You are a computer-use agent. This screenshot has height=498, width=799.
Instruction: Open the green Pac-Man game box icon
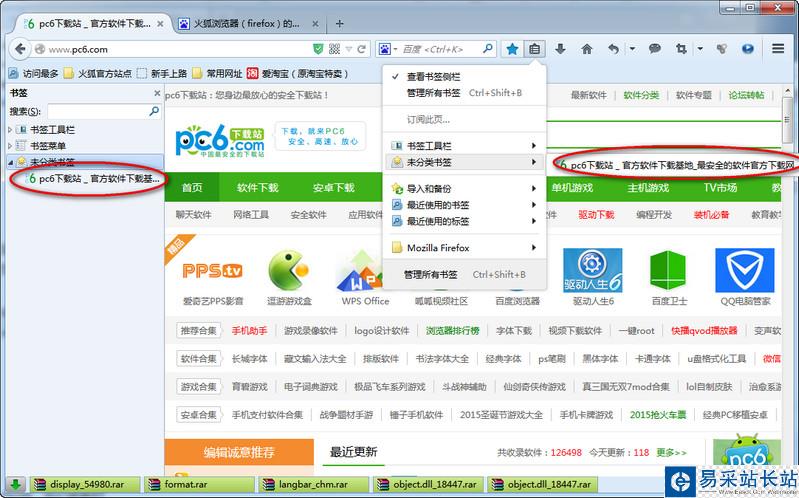288,270
